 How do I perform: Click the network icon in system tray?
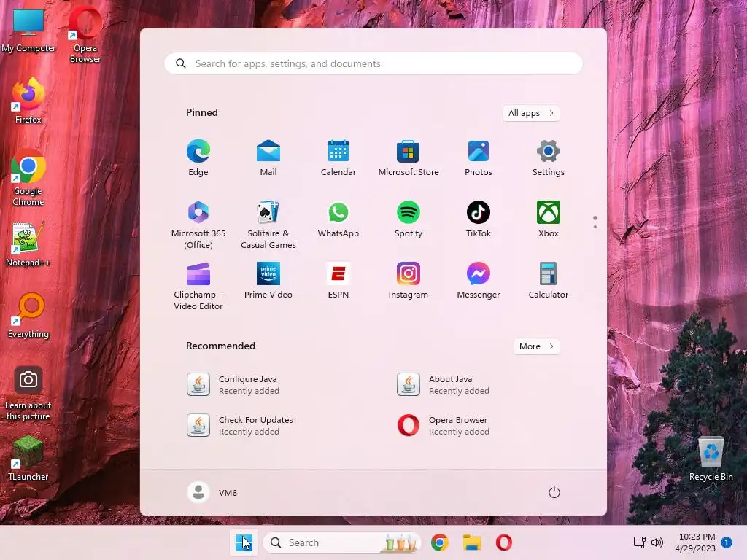pos(639,542)
